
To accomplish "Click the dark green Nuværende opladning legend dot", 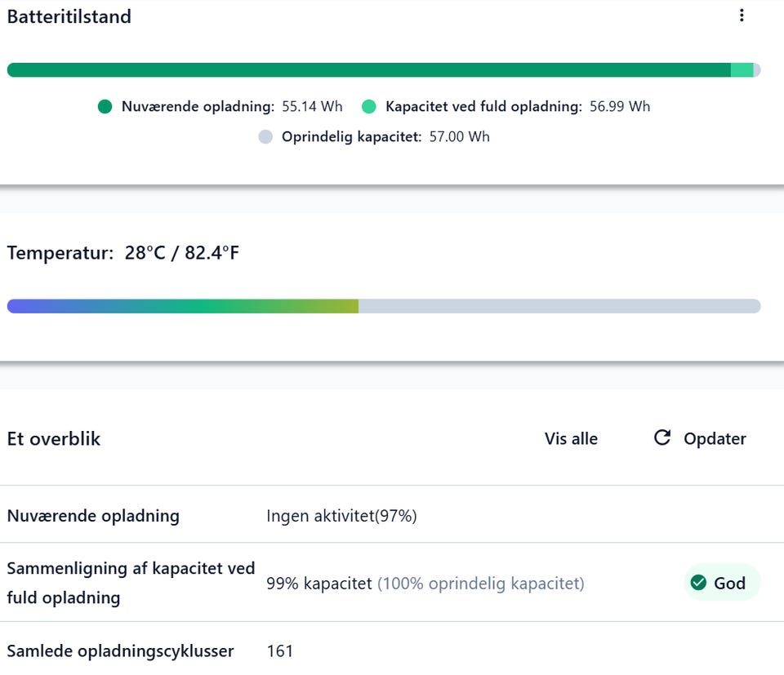I will coord(105,107).
